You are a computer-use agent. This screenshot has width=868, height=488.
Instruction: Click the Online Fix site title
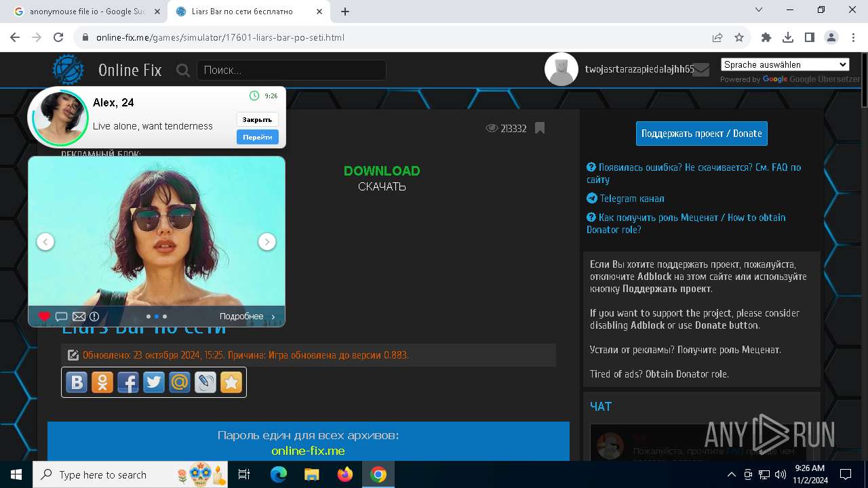(130, 70)
